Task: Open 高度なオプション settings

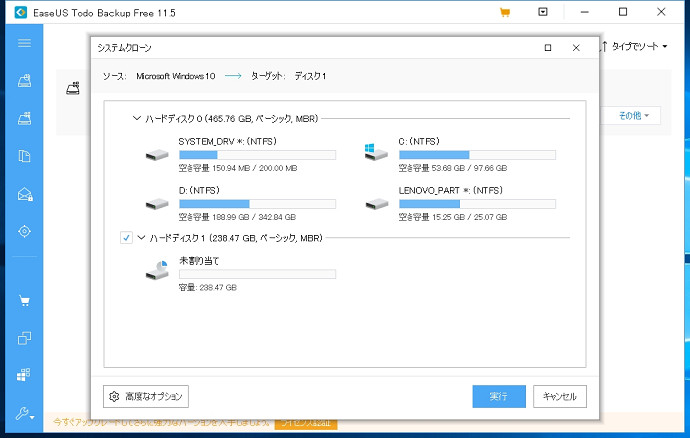Action: point(146,397)
